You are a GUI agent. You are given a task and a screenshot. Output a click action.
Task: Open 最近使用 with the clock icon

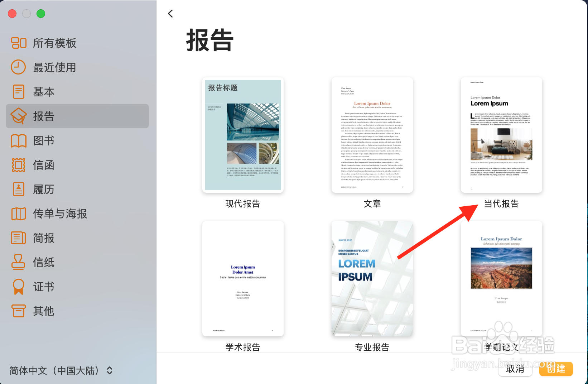coord(18,67)
